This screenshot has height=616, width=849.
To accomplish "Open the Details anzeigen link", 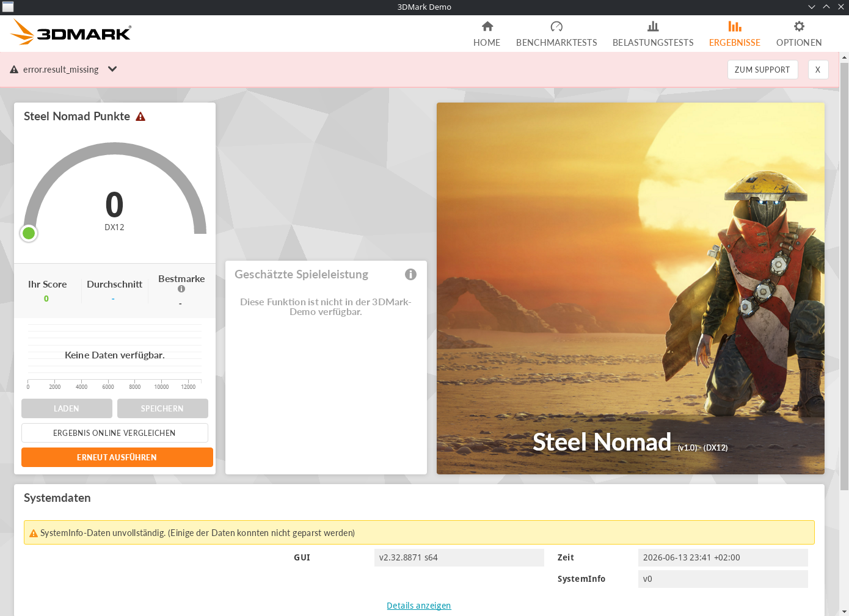I will tap(419, 606).
